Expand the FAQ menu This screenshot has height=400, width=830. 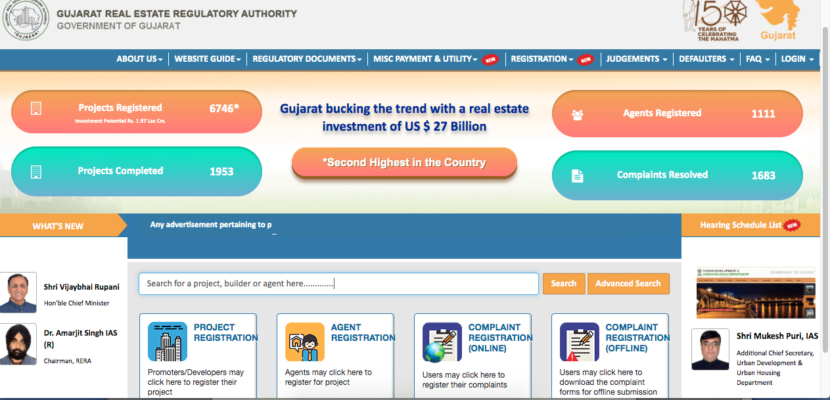tap(757, 59)
